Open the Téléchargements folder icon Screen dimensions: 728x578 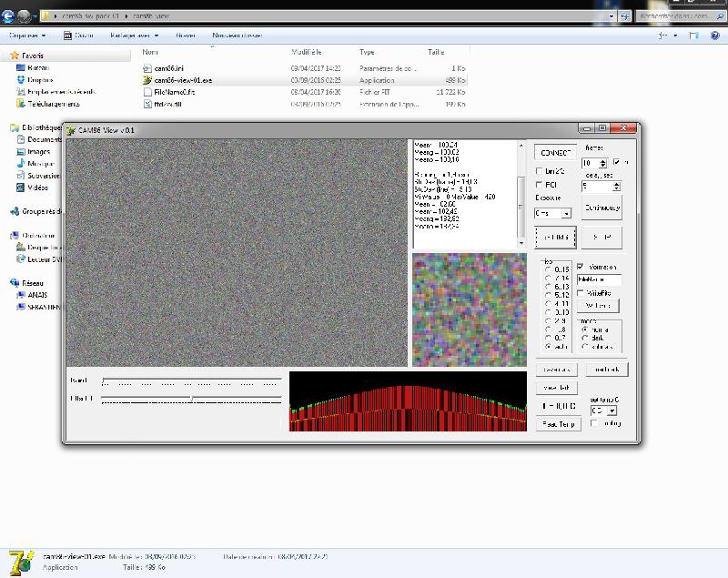point(20,104)
